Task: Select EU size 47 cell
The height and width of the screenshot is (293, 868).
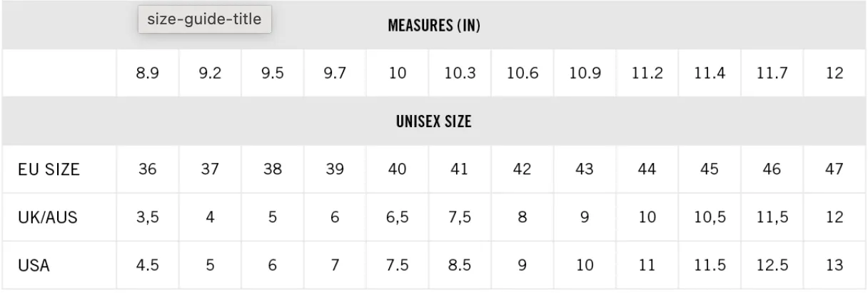Action: [x=834, y=169]
